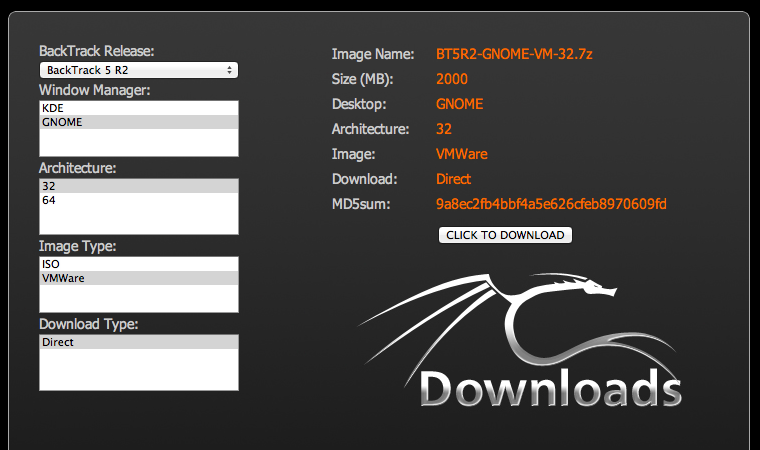Choose 64 in the Architecture list

[x=139, y=200]
